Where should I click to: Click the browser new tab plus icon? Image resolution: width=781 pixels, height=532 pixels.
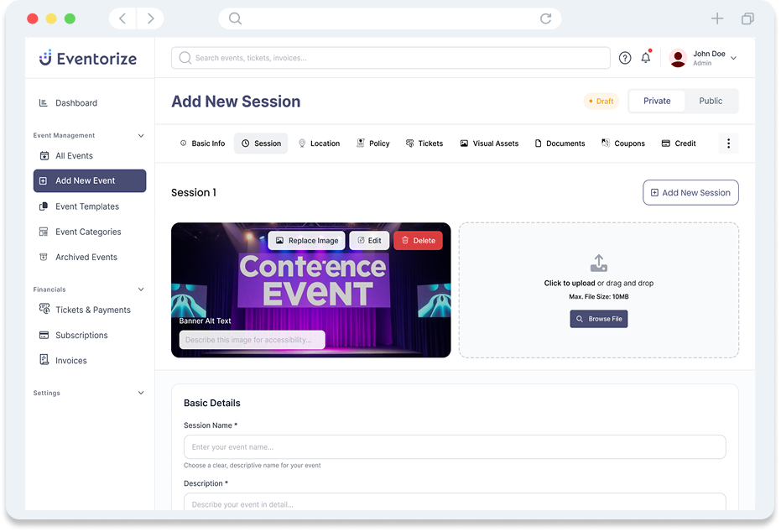click(717, 18)
